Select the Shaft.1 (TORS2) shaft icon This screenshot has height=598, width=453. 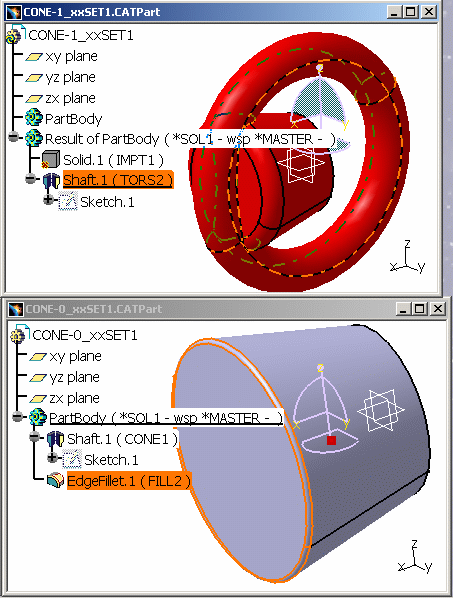tap(51, 180)
